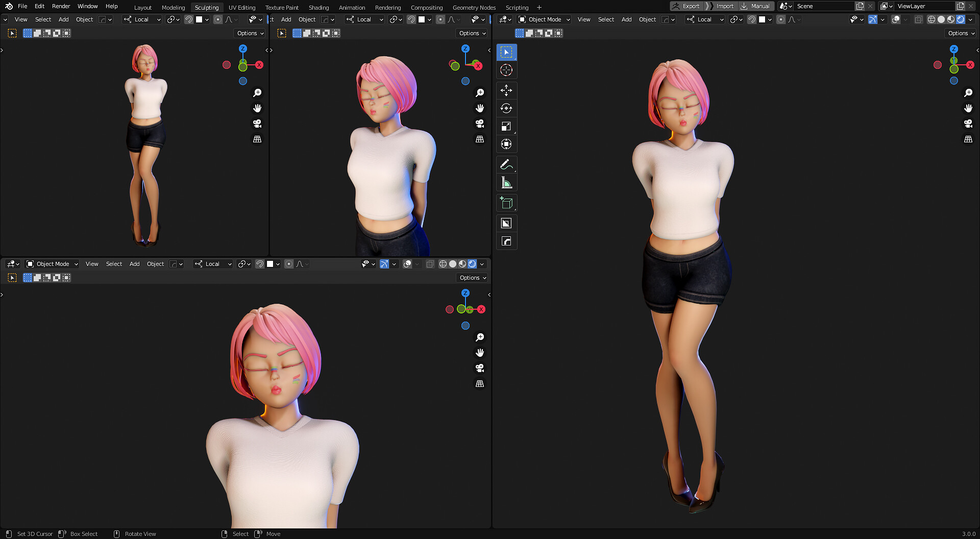Activate the Annotate tool
The width and height of the screenshot is (980, 539).
[x=506, y=164]
